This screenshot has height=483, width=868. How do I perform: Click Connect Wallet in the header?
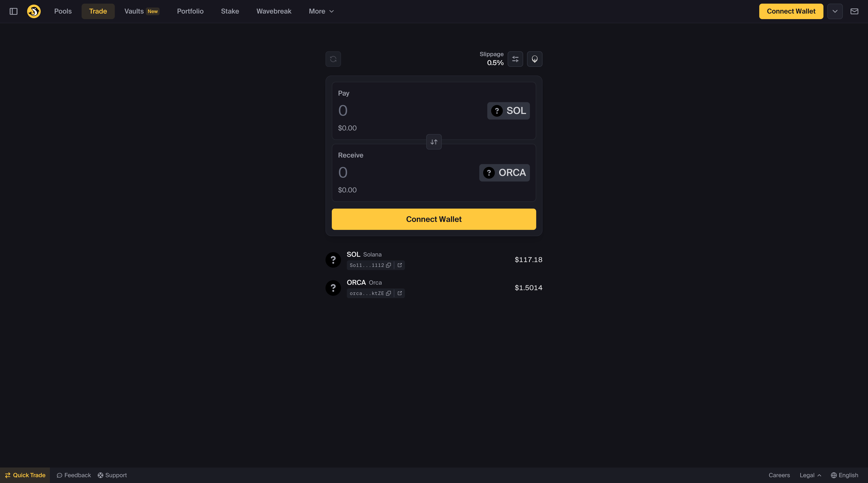(791, 11)
